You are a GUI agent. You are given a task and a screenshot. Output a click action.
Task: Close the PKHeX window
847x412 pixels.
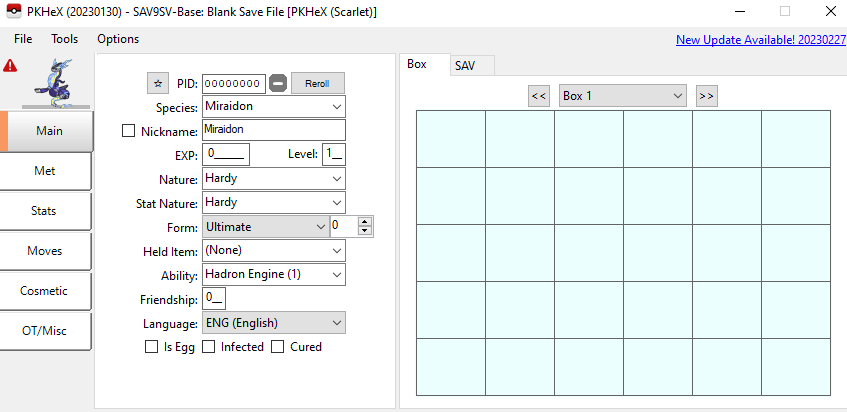coord(831,11)
